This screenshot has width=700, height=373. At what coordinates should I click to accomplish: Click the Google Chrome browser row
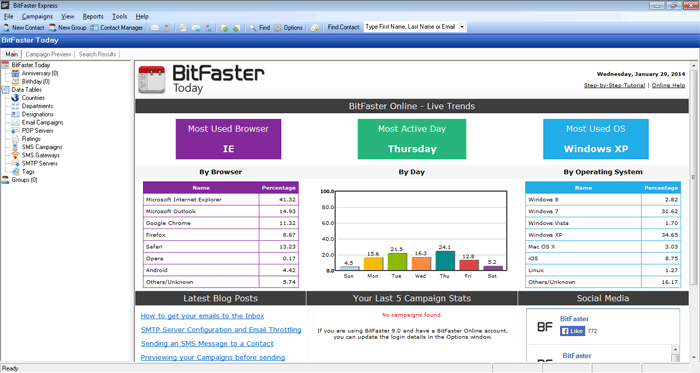click(221, 223)
